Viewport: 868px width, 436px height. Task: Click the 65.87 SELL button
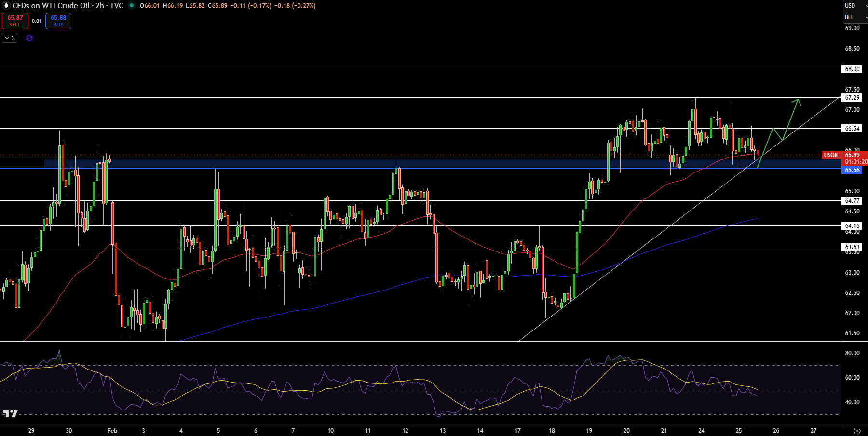coord(15,21)
